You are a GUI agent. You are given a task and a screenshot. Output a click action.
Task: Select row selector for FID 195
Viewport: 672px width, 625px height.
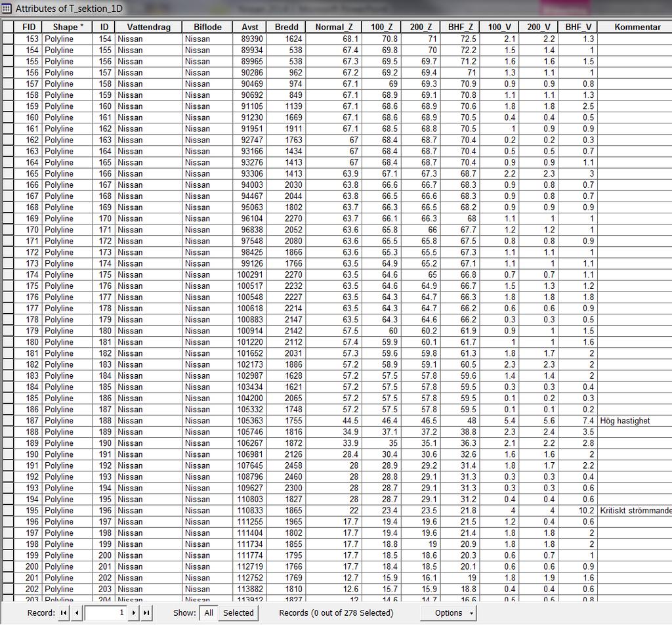coord(8,511)
